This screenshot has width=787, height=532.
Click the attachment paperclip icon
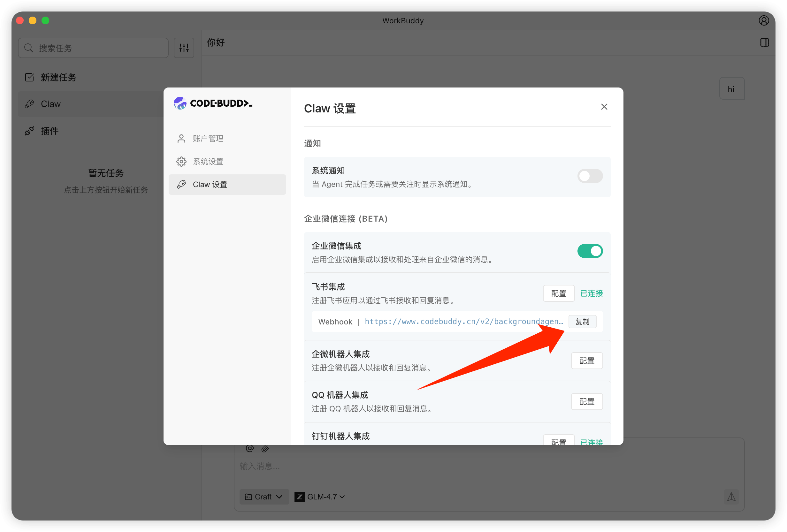click(265, 448)
